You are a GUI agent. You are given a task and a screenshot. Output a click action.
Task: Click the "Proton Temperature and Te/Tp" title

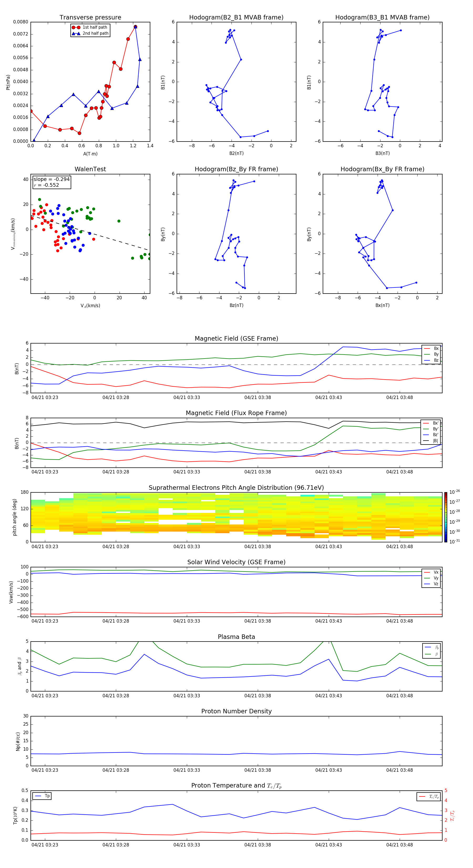[236, 786]
